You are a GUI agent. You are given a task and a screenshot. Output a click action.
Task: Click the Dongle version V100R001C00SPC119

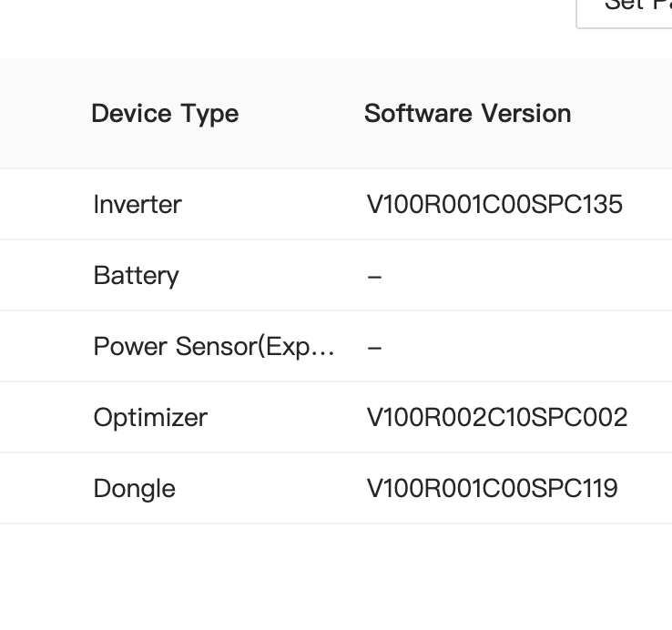pyautogui.click(x=493, y=488)
